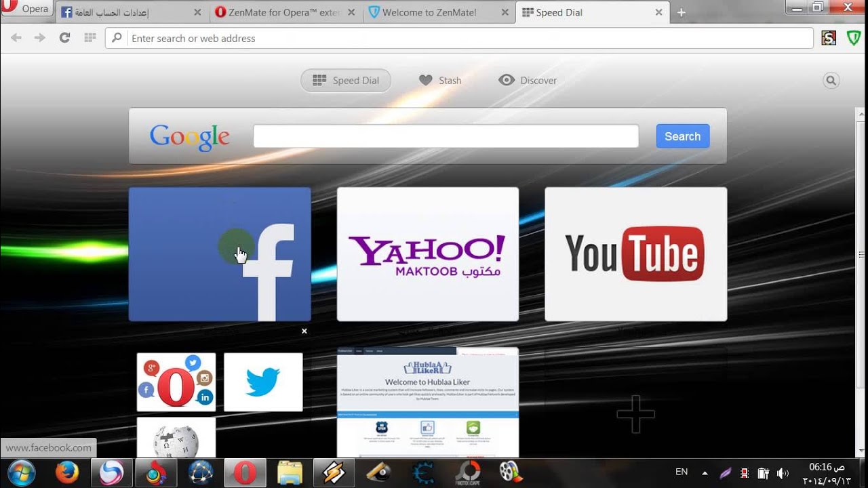Open the ZenMate shield extension icon
Viewport: 868px width, 488px height.
pyautogui.click(x=854, y=38)
